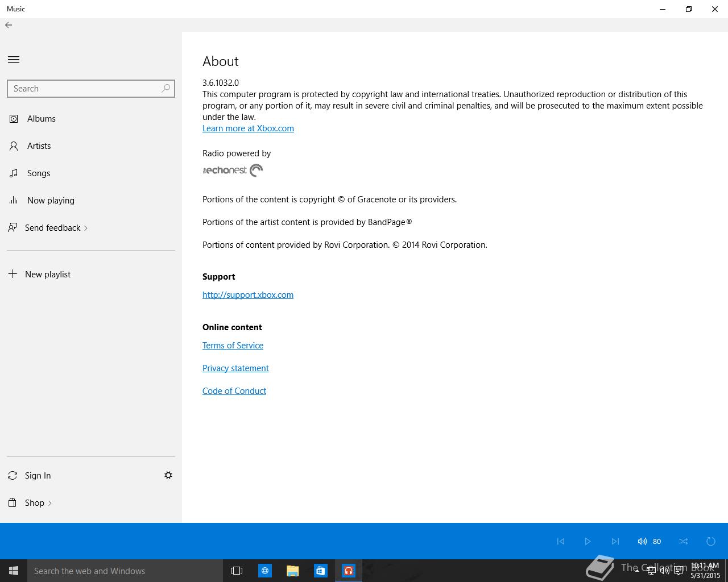Select the Music app taskbar icon
The height and width of the screenshot is (582, 728).
[x=349, y=571]
